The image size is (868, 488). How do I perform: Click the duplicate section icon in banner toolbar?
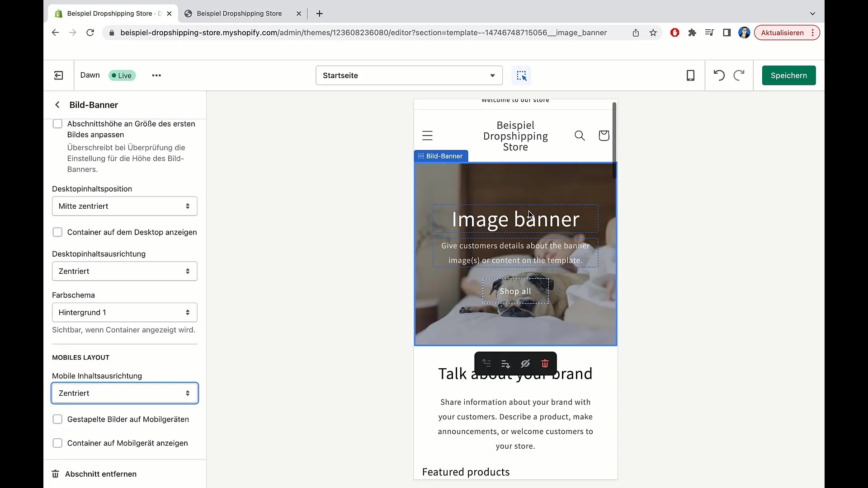(x=505, y=364)
